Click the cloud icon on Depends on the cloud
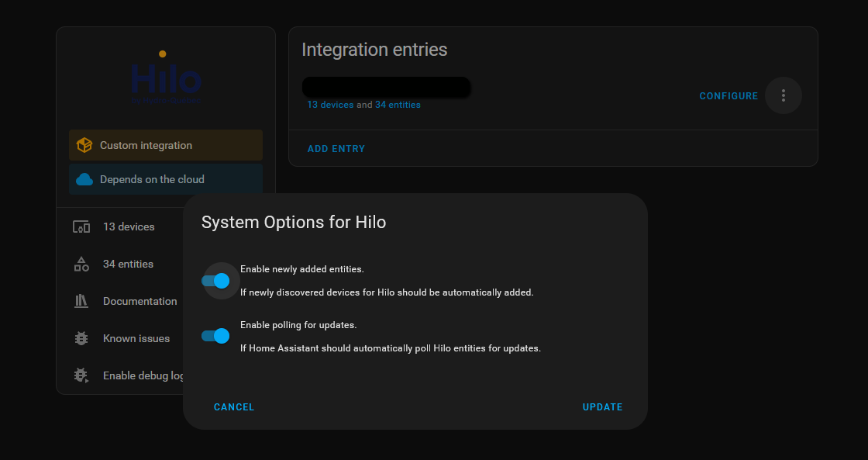The width and height of the screenshot is (868, 460). point(84,178)
